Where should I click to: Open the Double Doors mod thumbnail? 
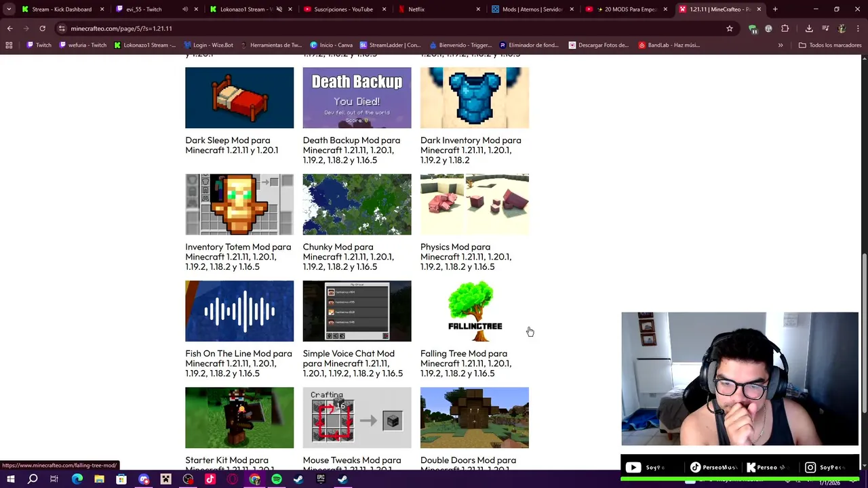tap(475, 418)
